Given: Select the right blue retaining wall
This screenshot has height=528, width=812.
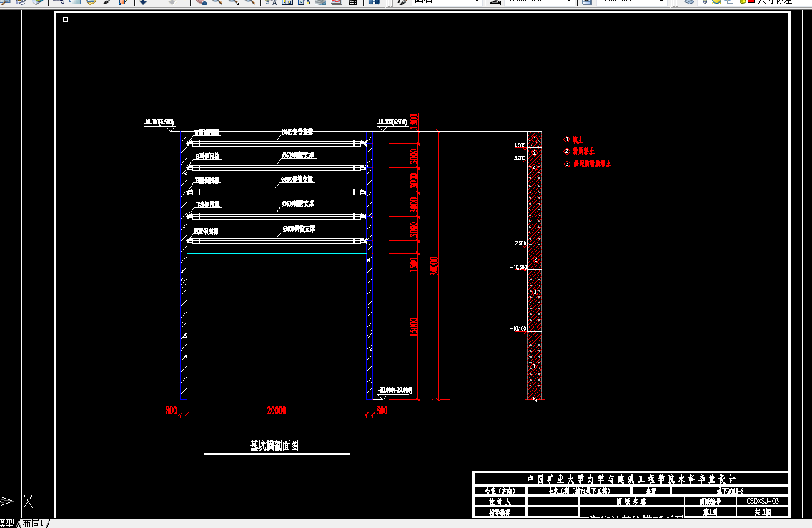Looking at the screenshot, I should pos(370,265).
